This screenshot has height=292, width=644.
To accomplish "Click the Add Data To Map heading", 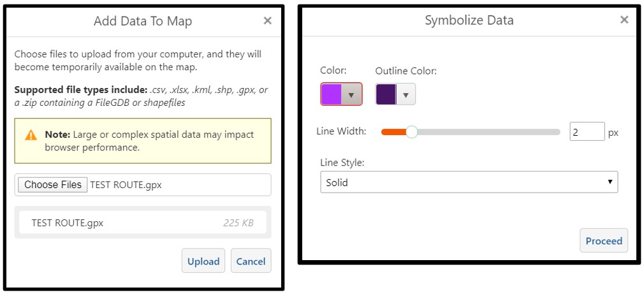I will pos(142,21).
